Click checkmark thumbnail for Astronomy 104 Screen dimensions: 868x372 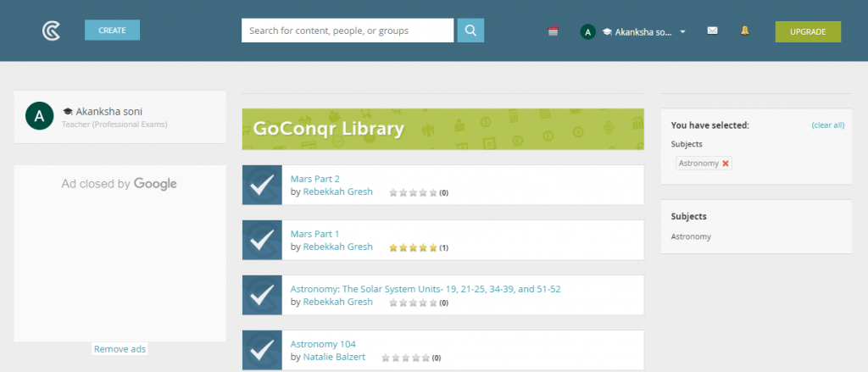tap(263, 349)
